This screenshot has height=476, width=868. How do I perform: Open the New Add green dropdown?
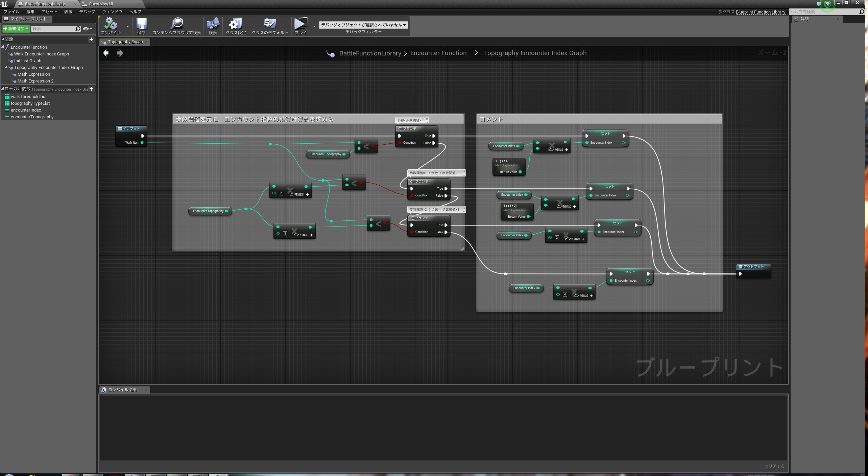(16, 29)
